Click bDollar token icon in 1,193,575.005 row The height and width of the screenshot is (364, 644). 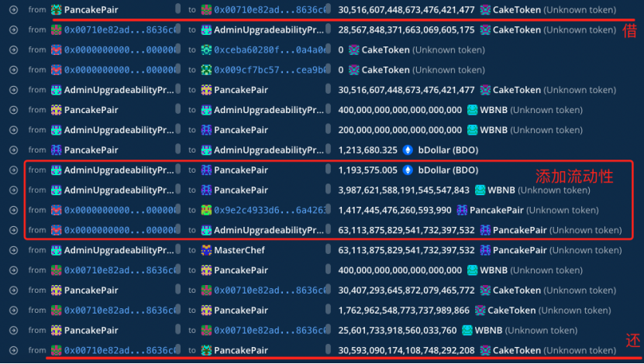coord(408,170)
